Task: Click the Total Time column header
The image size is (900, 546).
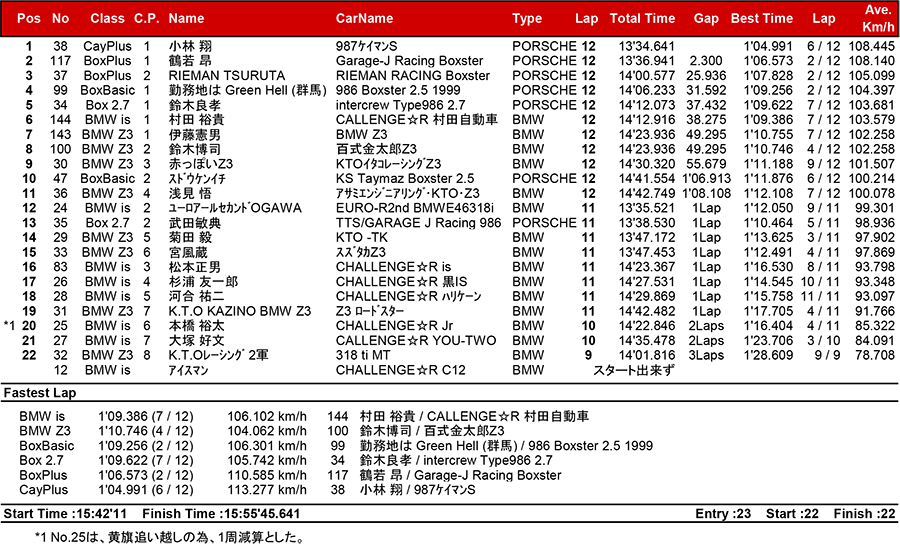Action: coord(642,18)
